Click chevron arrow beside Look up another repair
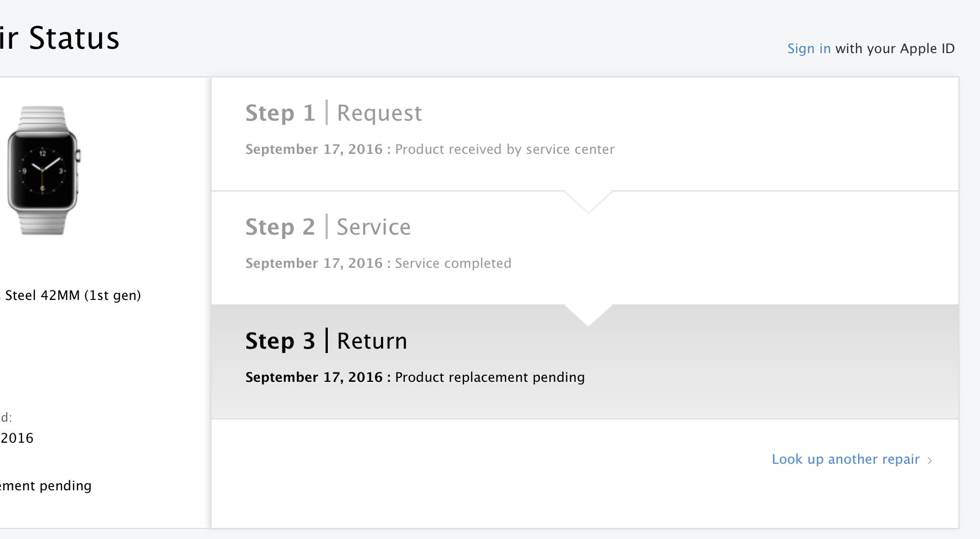Viewport: 980px width, 539px height. (x=930, y=460)
